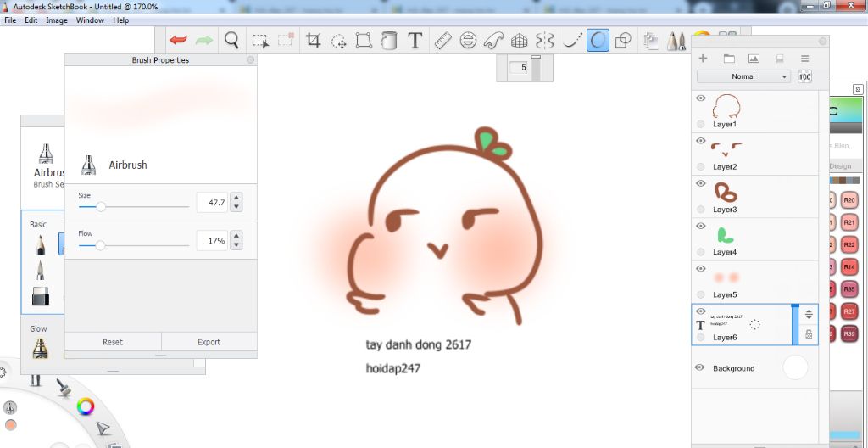Select the Perspective Guide tool

coord(519,41)
